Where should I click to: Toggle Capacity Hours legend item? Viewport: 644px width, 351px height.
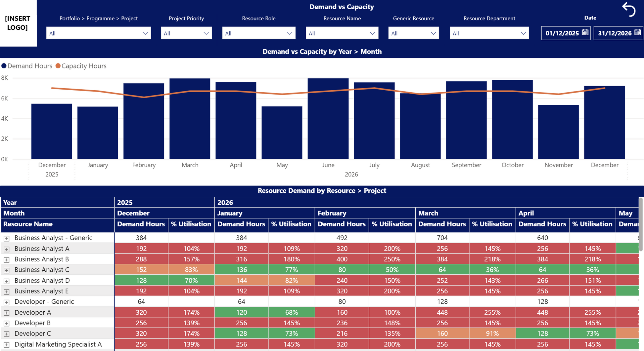(x=81, y=66)
